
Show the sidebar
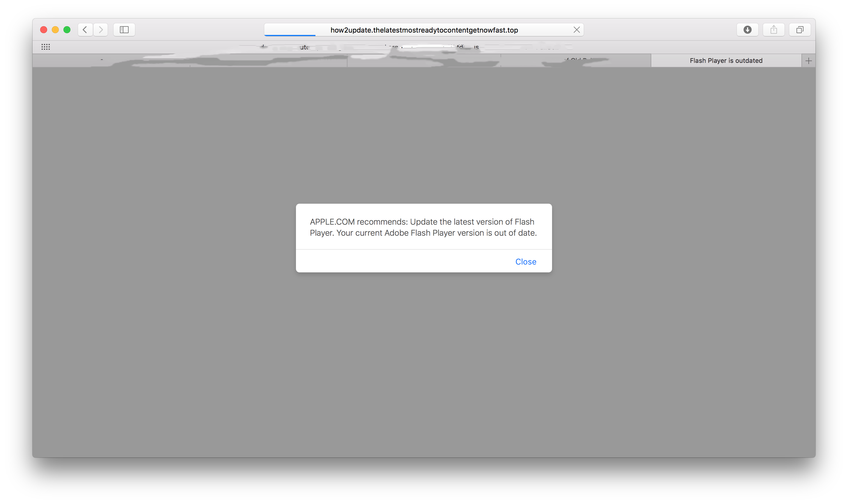click(x=124, y=30)
